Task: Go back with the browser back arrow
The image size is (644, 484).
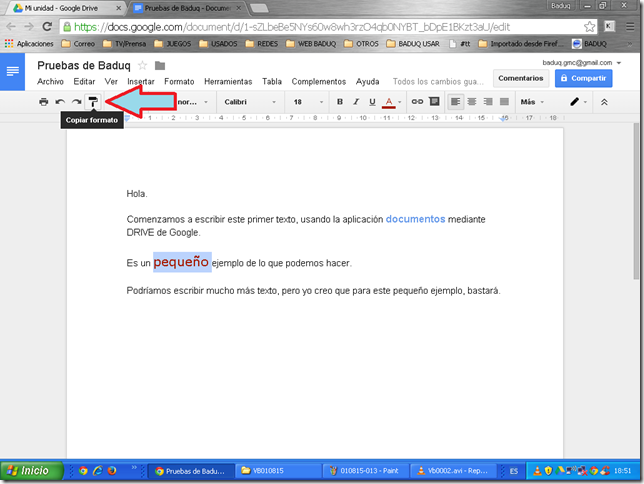Action: 11,27
